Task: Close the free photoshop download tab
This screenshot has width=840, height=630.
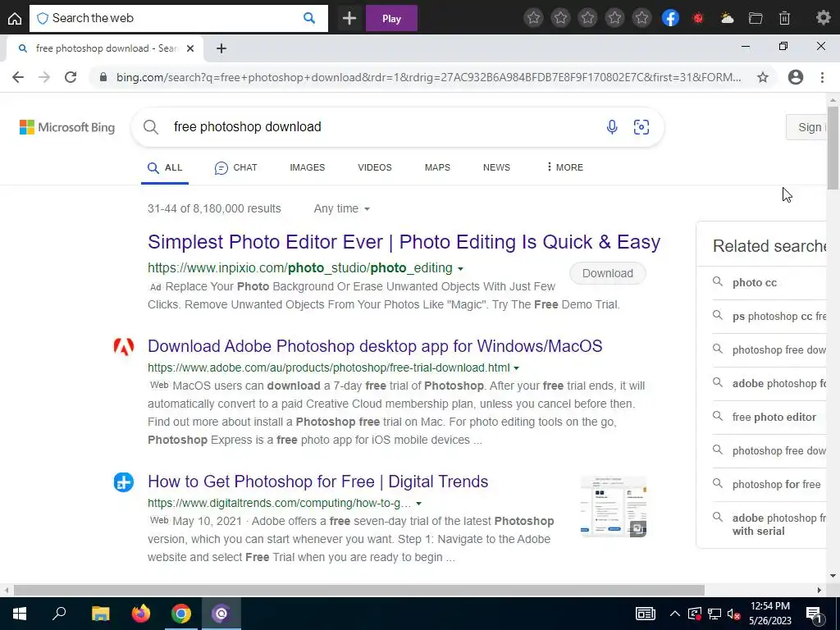Action: [190, 48]
